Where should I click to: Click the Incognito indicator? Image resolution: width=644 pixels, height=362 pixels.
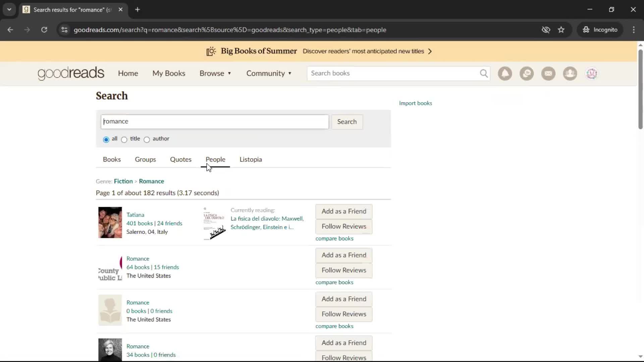click(600, 30)
